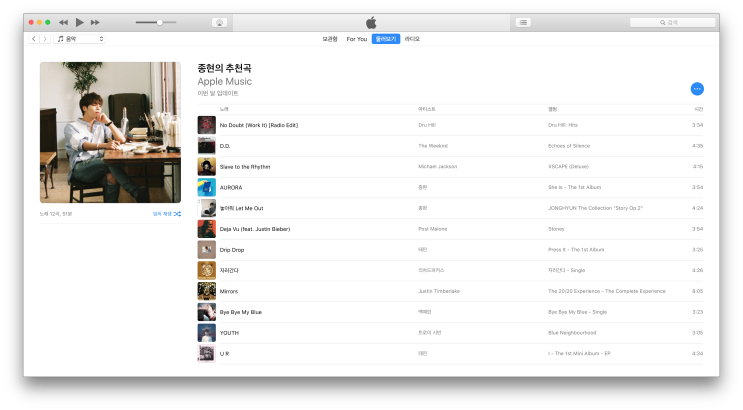The width and height of the screenshot is (743, 410).
Task: Click album Echoes of Silence
Action: pyautogui.click(x=569, y=146)
